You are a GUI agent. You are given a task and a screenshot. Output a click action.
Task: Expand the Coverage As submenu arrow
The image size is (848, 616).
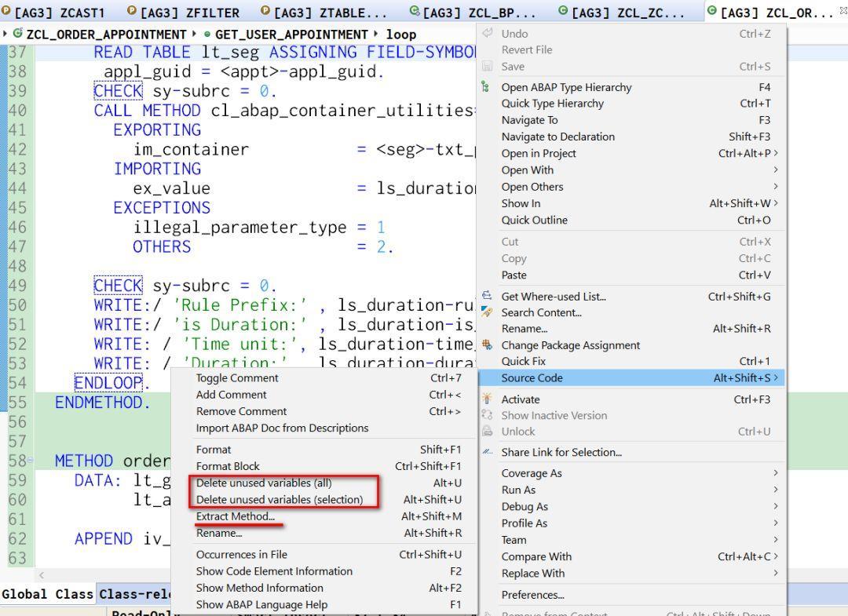tap(776, 473)
